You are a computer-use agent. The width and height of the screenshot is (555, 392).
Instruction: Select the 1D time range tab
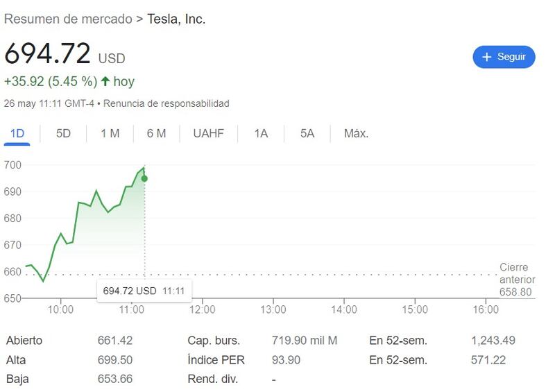17,133
